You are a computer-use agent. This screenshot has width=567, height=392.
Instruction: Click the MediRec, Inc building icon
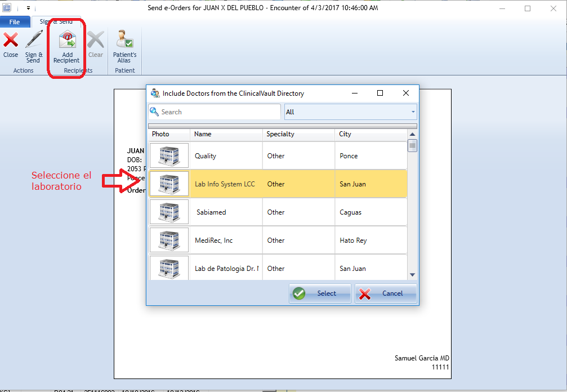tap(169, 240)
